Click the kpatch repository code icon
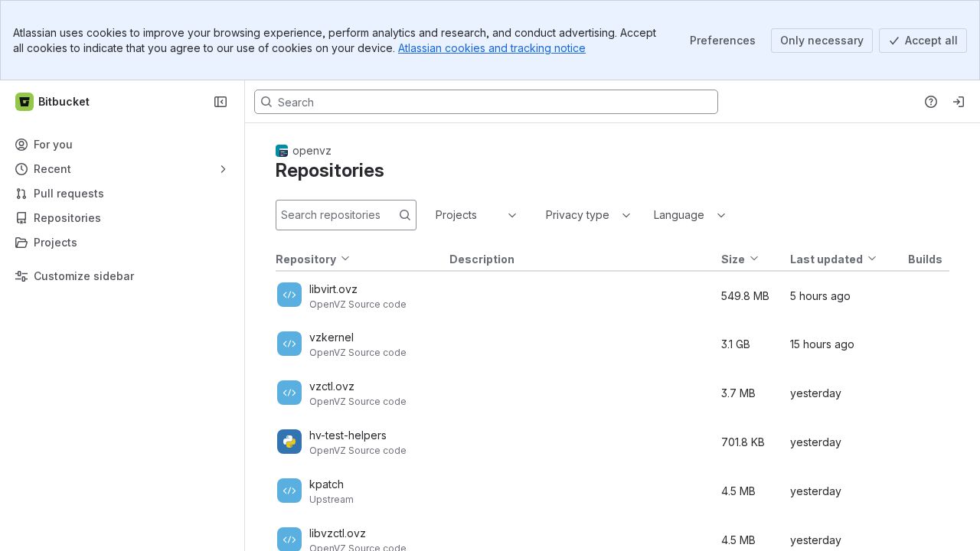980x551 pixels. [289, 491]
